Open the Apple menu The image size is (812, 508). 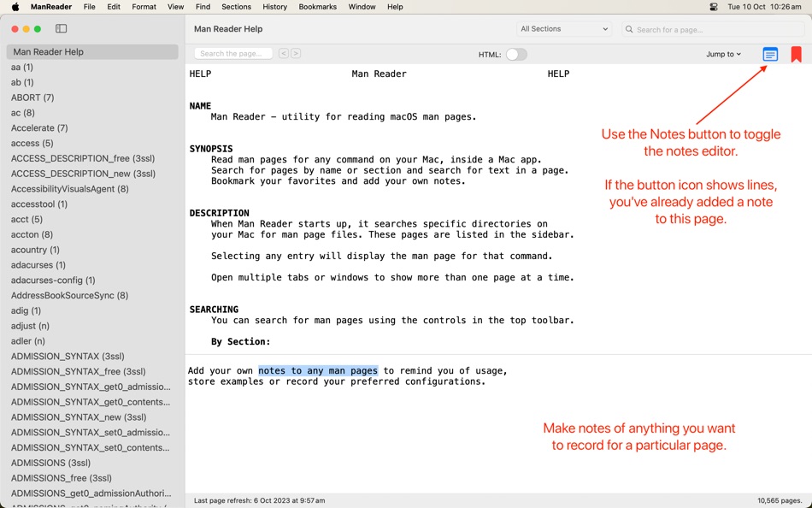point(15,7)
